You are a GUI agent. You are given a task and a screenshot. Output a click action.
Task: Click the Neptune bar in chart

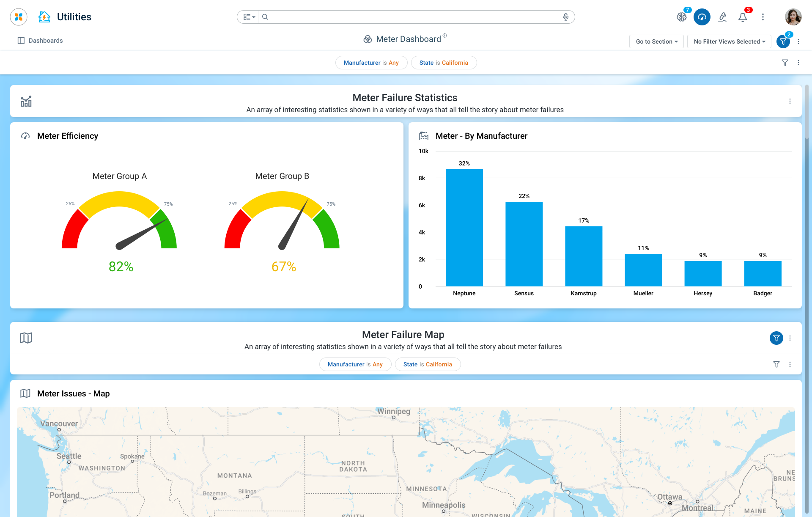tap(464, 228)
